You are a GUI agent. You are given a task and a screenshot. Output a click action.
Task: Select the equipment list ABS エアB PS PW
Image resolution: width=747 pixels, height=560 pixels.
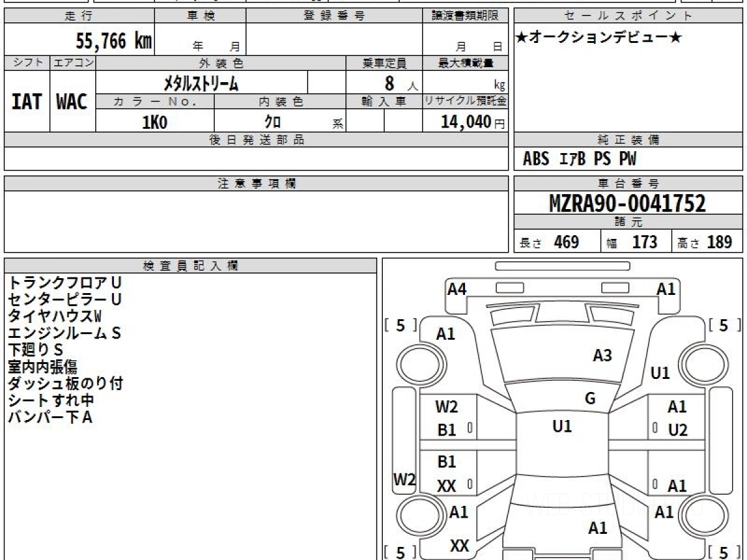coord(580,159)
